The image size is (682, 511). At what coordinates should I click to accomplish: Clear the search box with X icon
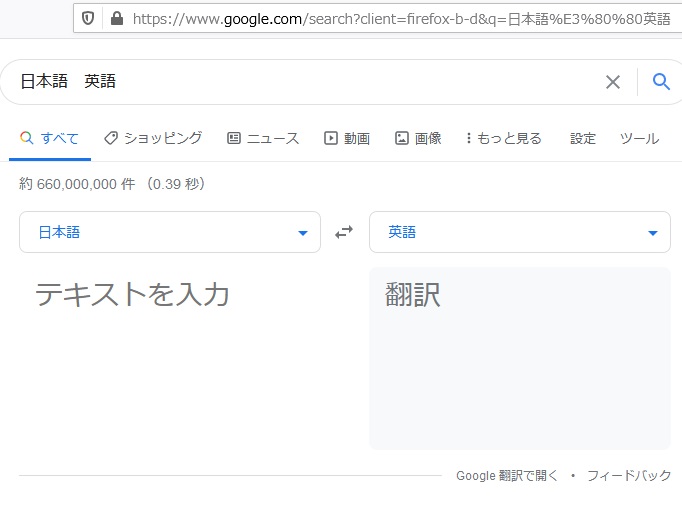pyautogui.click(x=612, y=82)
